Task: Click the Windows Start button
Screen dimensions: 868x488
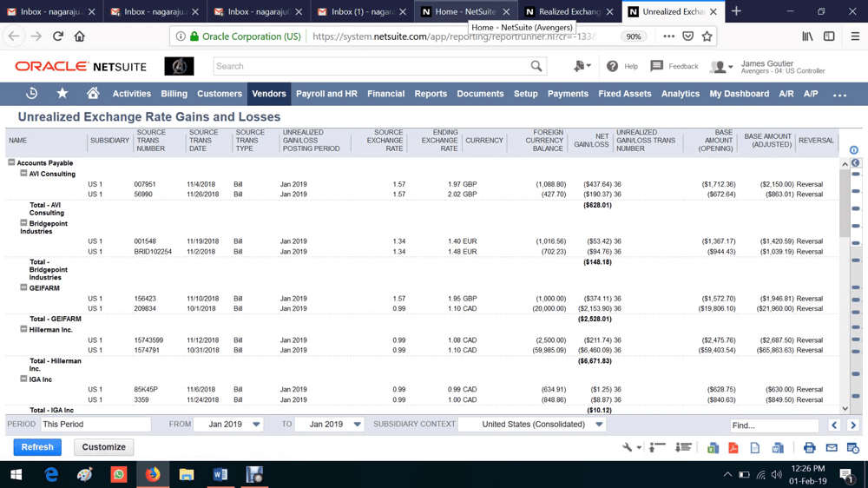Action: click(16, 475)
